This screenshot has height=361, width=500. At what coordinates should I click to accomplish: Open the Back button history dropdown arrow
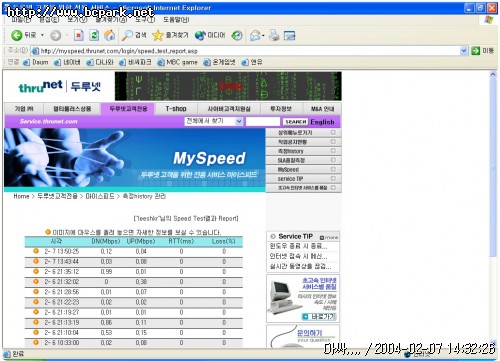(x=43, y=35)
